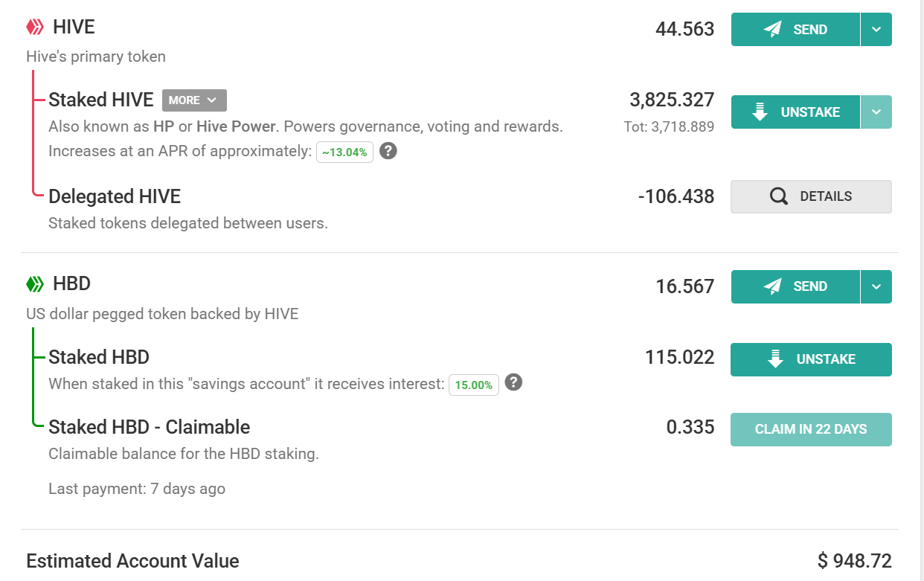Image resolution: width=924 pixels, height=581 pixels.
Task: Click the 'Delegated HIVE' heading
Action: pos(115,196)
